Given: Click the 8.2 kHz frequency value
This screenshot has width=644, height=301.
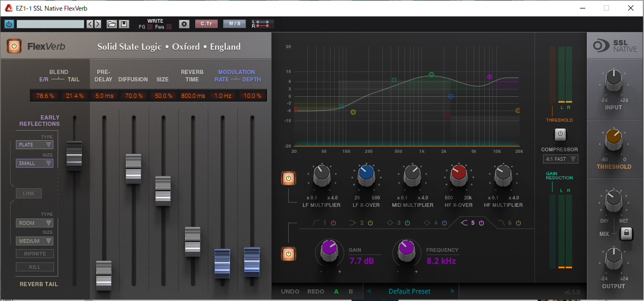Looking at the screenshot, I should click(441, 261).
